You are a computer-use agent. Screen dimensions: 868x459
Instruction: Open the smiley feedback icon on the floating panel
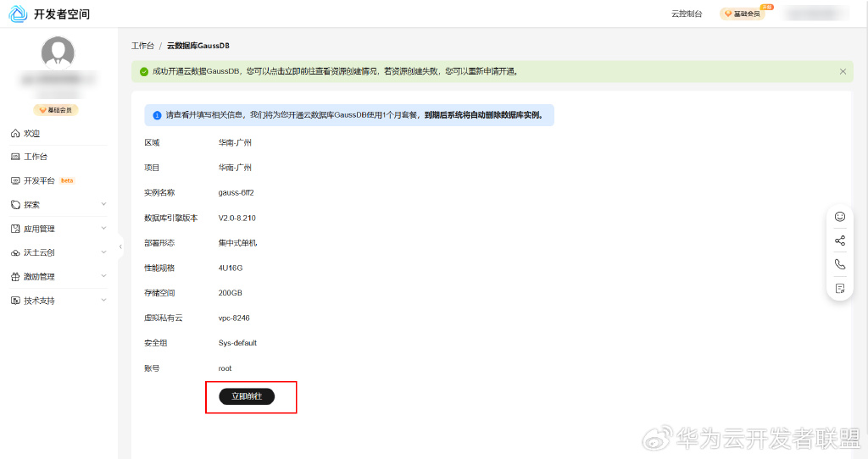(x=840, y=216)
